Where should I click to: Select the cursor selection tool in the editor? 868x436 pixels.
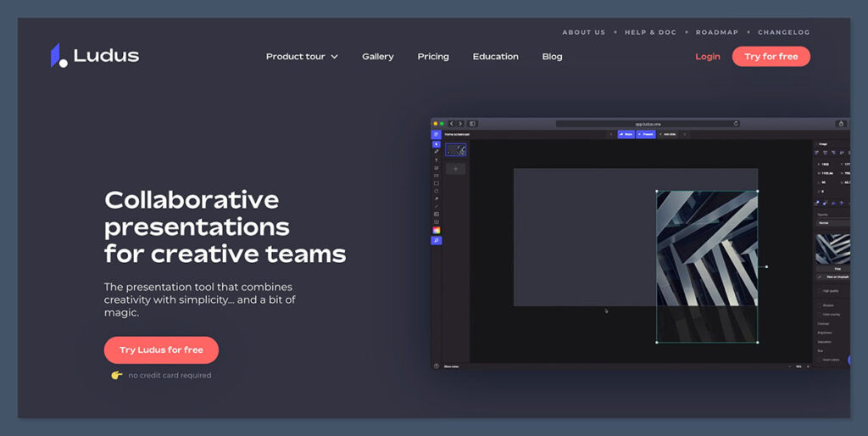tap(437, 144)
